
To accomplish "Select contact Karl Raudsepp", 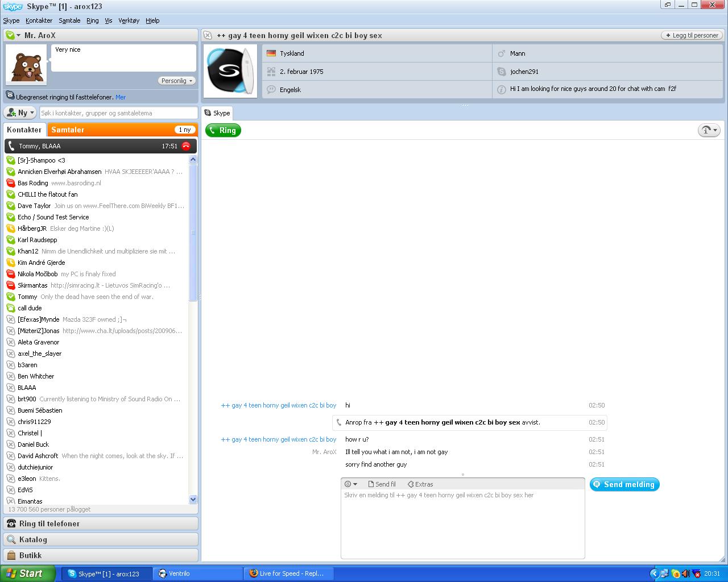I will [x=96, y=240].
